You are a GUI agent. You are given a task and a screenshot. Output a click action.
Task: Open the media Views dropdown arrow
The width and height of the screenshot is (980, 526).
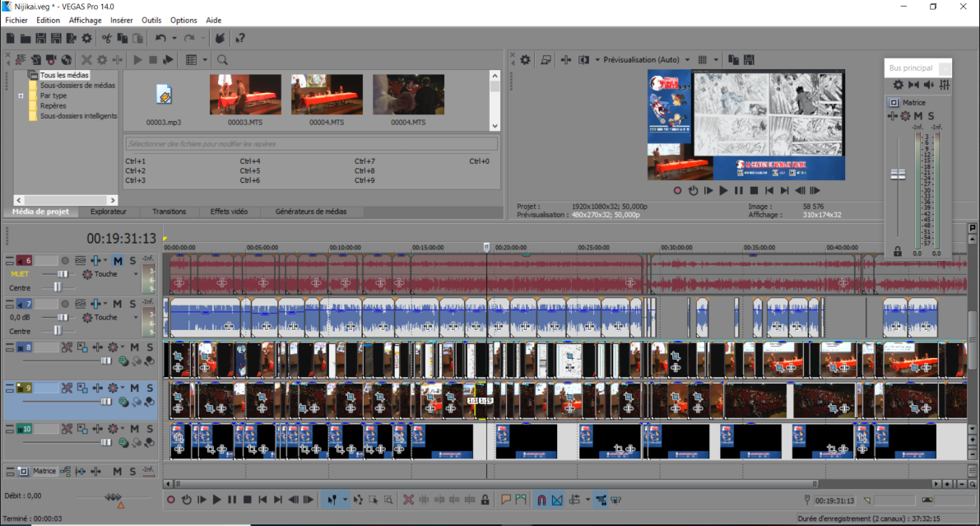[205, 60]
